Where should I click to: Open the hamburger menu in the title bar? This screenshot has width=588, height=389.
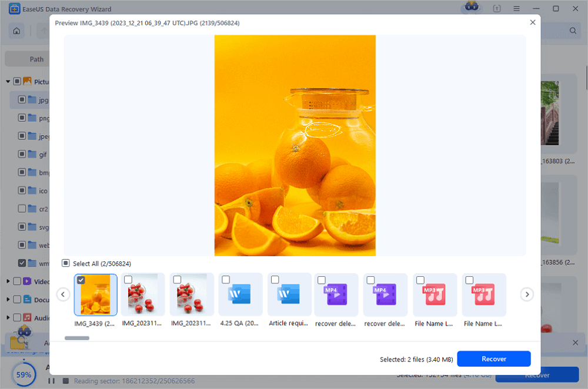[517, 8]
